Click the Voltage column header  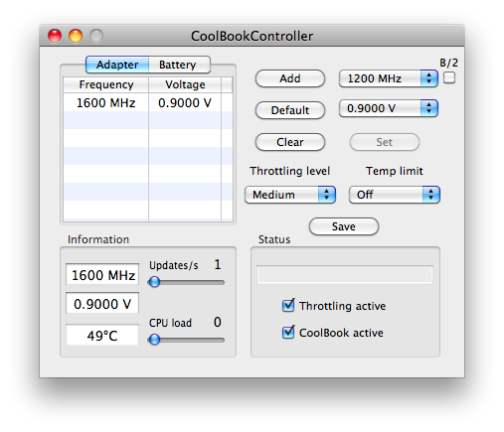point(185,85)
